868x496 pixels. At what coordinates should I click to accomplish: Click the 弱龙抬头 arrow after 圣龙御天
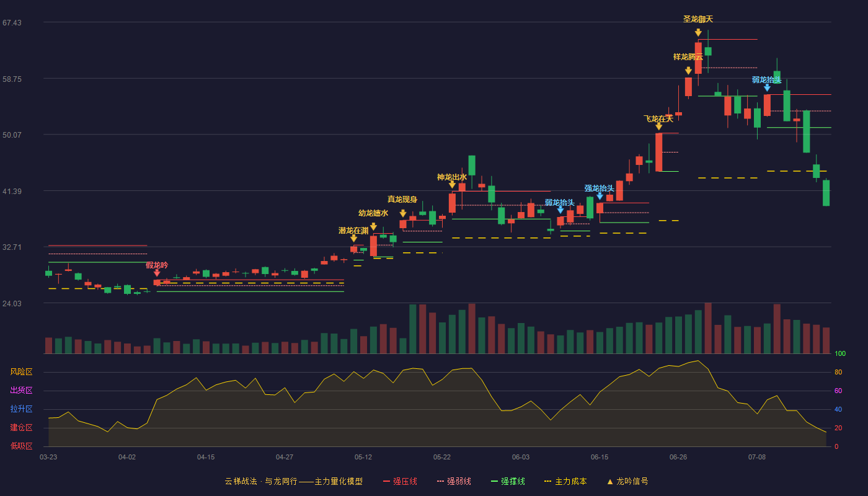[767, 88]
